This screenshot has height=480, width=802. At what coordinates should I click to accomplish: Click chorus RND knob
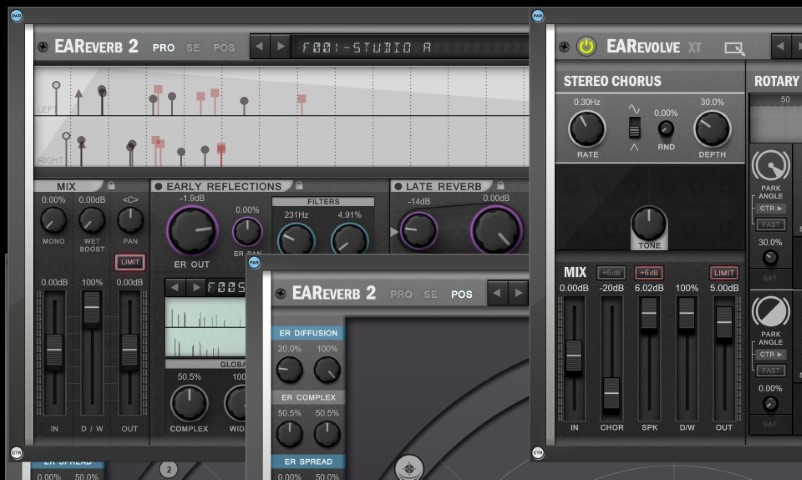pyautogui.click(x=665, y=129)
